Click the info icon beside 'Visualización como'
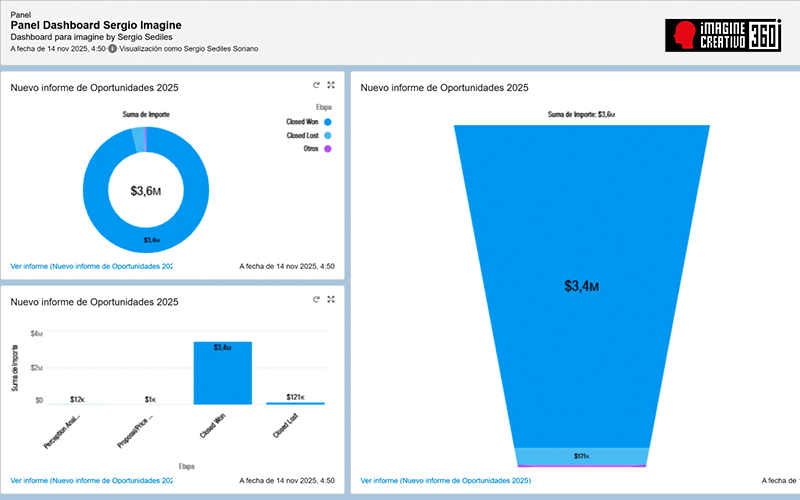800x500 pixels. click(x=112, y=47)
